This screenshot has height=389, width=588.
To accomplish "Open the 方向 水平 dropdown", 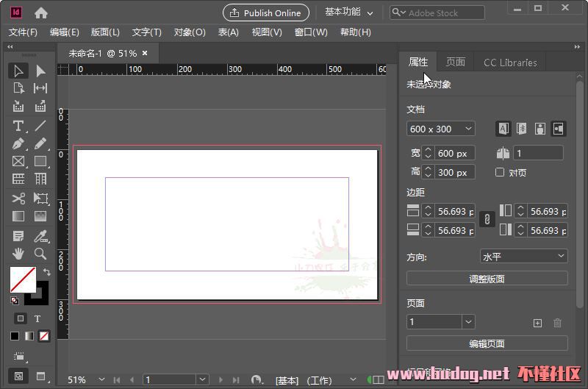I will 523,257.
